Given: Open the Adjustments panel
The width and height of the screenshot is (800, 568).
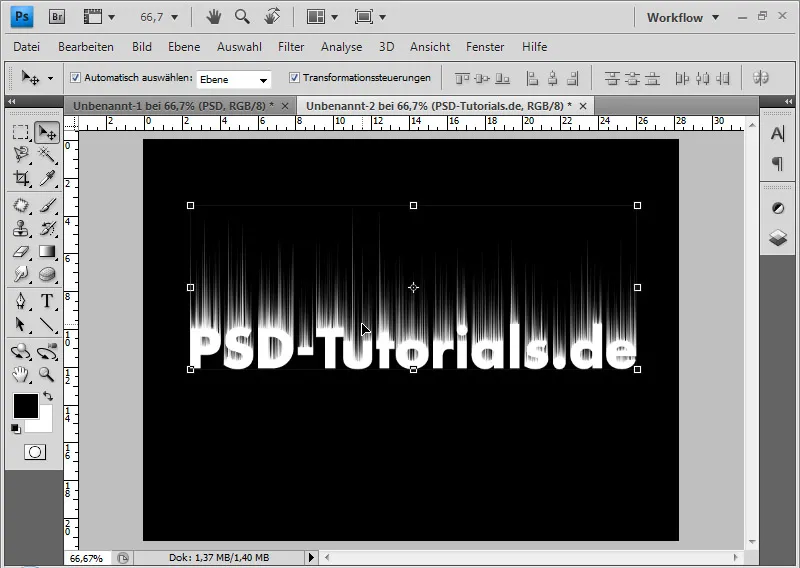Looking at the screenshot, I should coord(778,208).
